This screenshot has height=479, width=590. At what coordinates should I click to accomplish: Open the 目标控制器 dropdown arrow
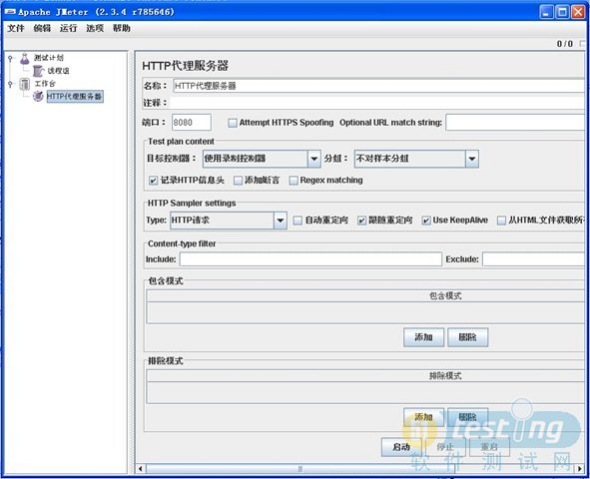click(x=314, y=159)
